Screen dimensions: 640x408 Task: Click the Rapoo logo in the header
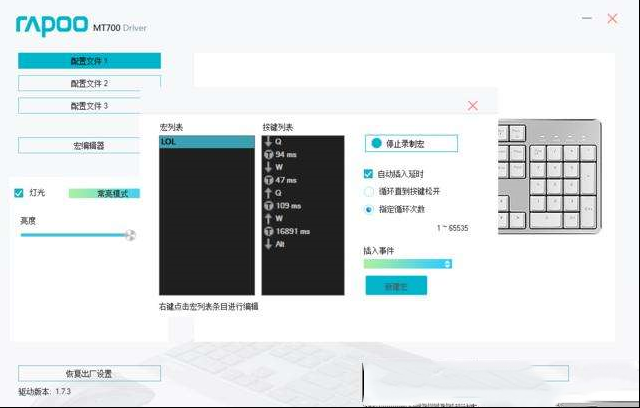click(x=51, y=25)
